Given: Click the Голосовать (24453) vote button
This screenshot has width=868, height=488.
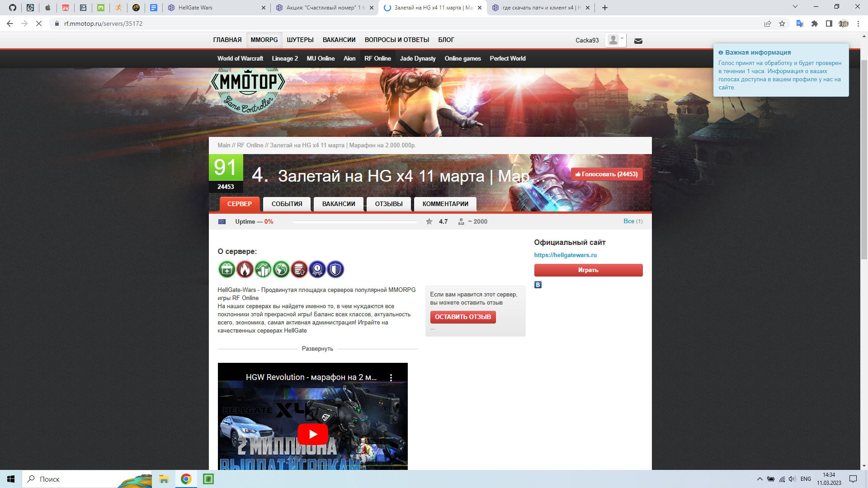Looking at the screenshot, I should point(606,174).
